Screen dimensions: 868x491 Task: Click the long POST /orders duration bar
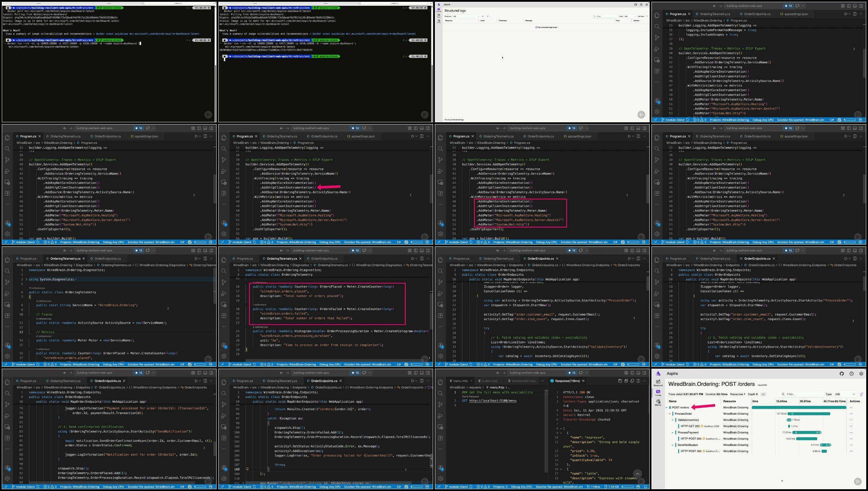tap(798, 408)
